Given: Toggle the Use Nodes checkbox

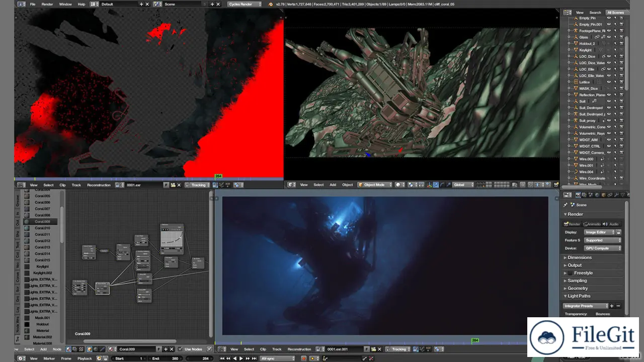Looking at the screenshot, I should 180,349.
